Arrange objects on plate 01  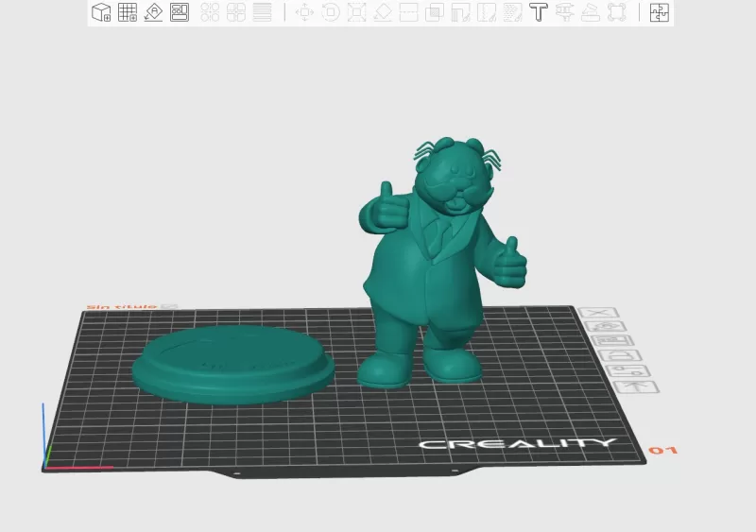[613, 341]
